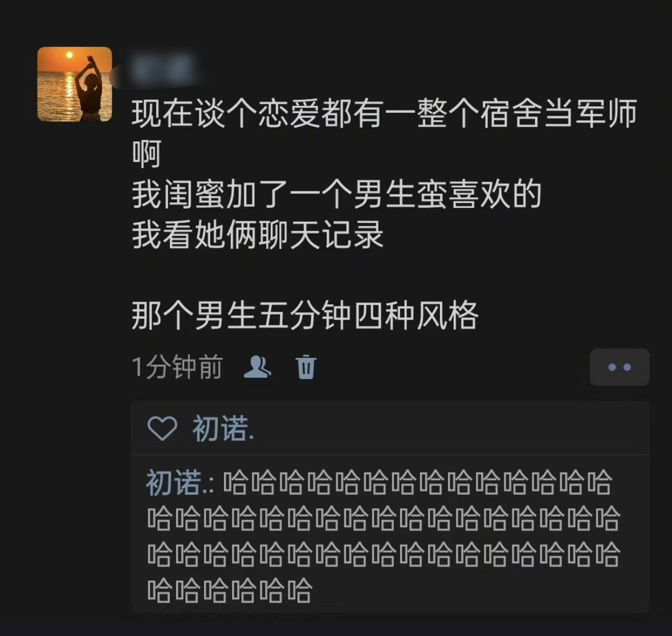This screenshot has height=636, width=672.
Task: Click the line 我闺蜜加了一个男生蛮喜欢的
Action: click(x=337, y=194)
